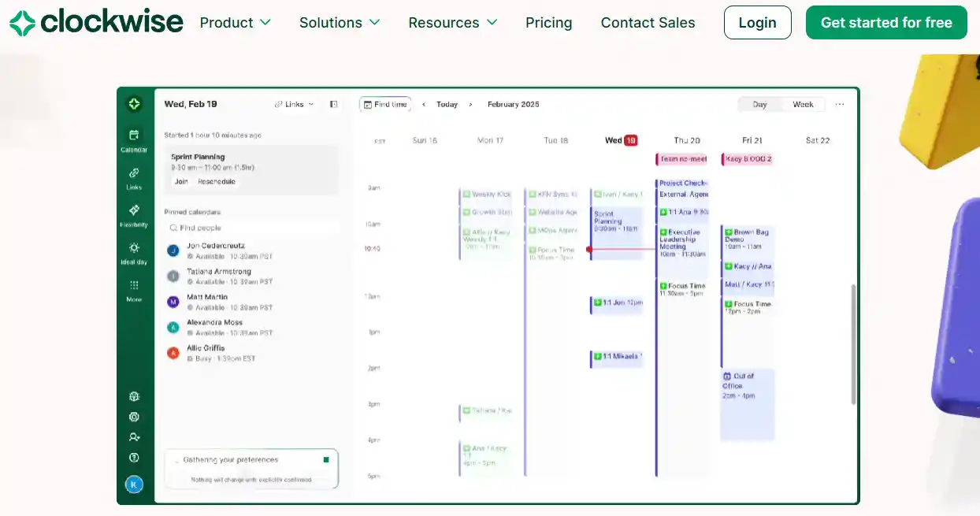This screenshot has height=516, width=980.
Task: Click the Login button
Action: click(758, 23)
